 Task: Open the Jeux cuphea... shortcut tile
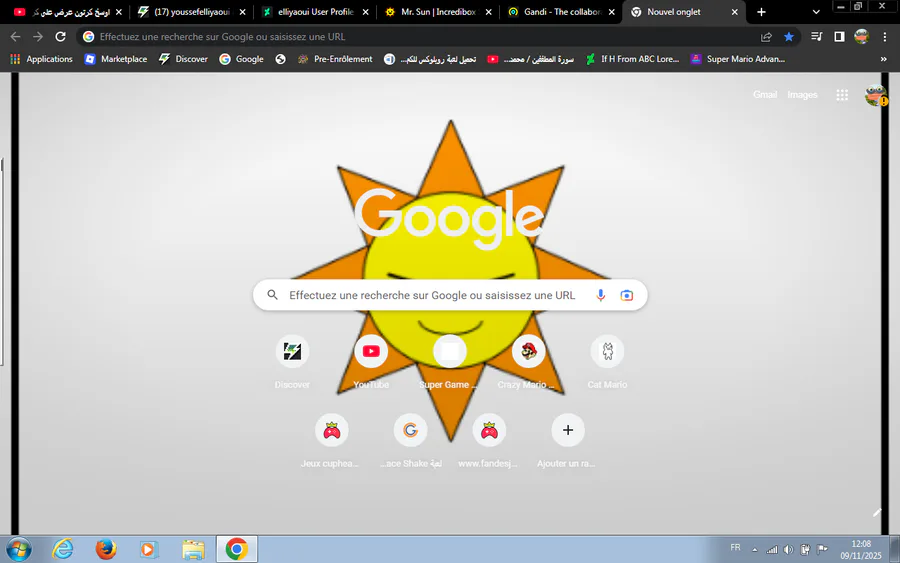pyautogui.click(x=331, y=441)
